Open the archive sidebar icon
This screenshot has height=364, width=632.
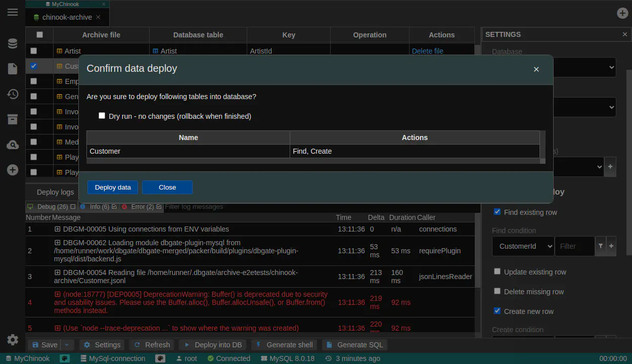[13, 119]
